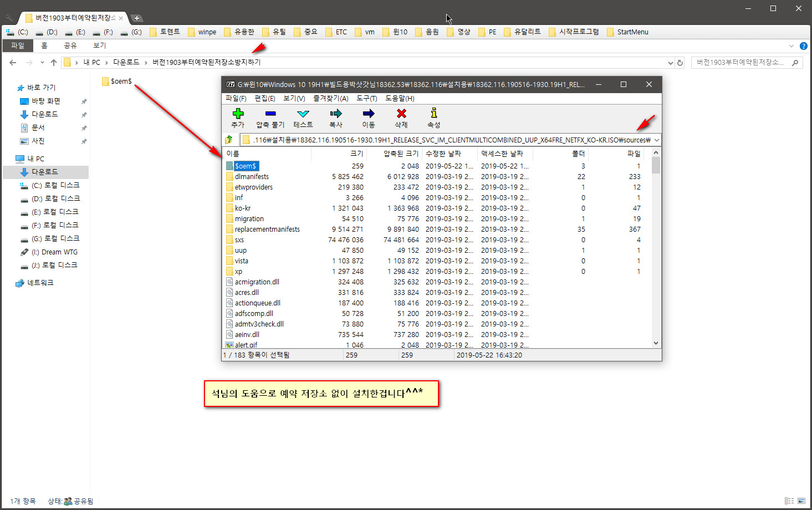Sort by 압축된 크기 column header

pos(394,154)
